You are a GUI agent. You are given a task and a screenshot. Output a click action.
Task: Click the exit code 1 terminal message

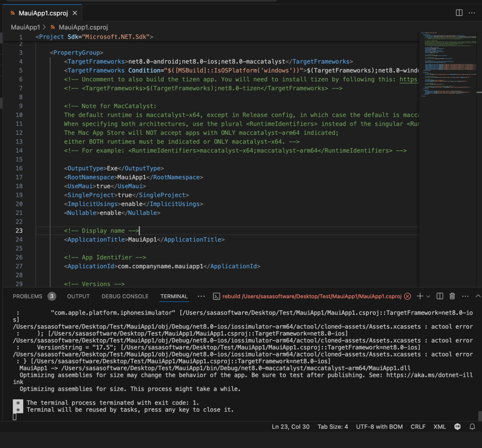click(113, 402)
